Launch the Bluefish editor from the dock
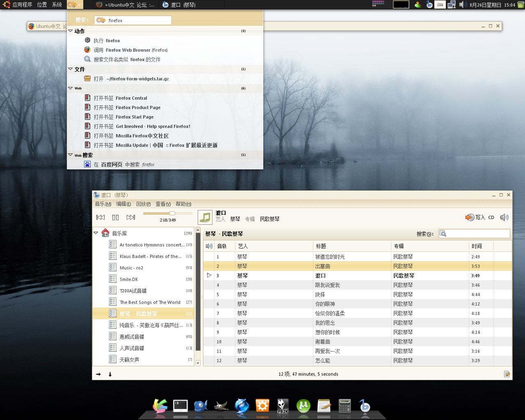Screen dimensions: 525x420 point(201,406)
